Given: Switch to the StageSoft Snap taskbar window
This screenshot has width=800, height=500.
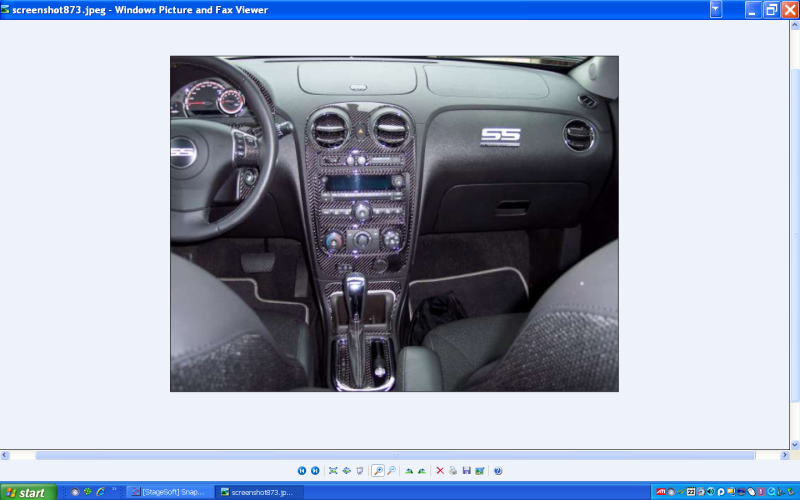Looking at the screenshot, I should pos(169,492).
